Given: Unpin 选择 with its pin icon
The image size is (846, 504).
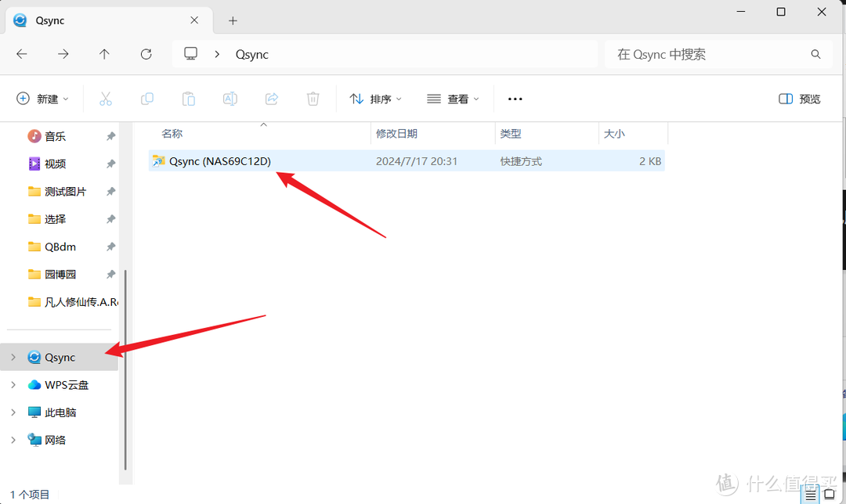Looking at the screenshot, I should coord(110,219).
